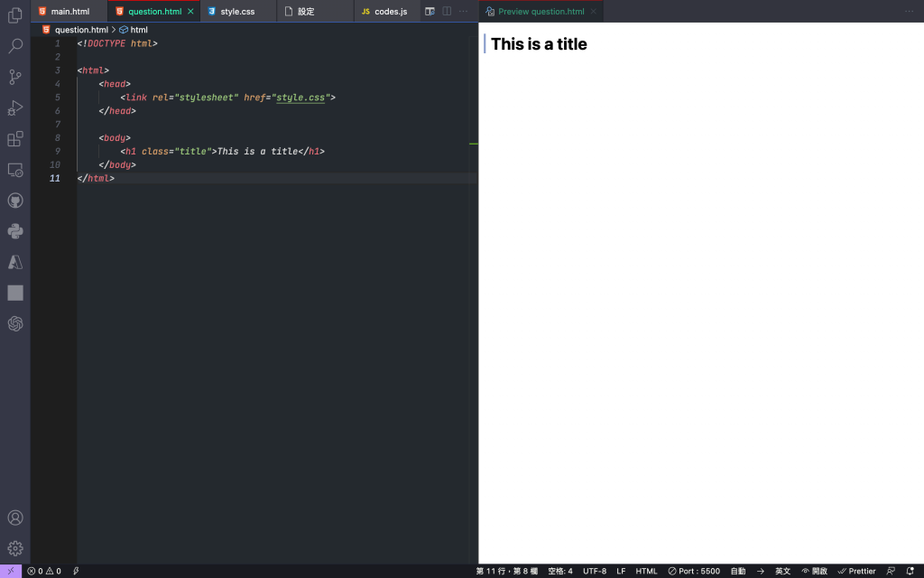
Task: Change language mode HTML in status bar
Action: coord(646,571)
